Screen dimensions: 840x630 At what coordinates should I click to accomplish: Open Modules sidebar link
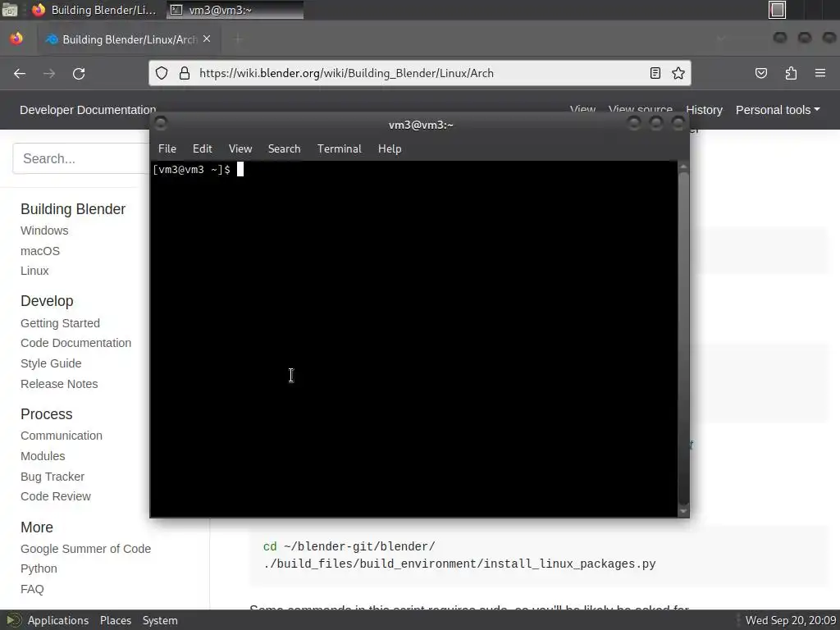pos(43,456)
